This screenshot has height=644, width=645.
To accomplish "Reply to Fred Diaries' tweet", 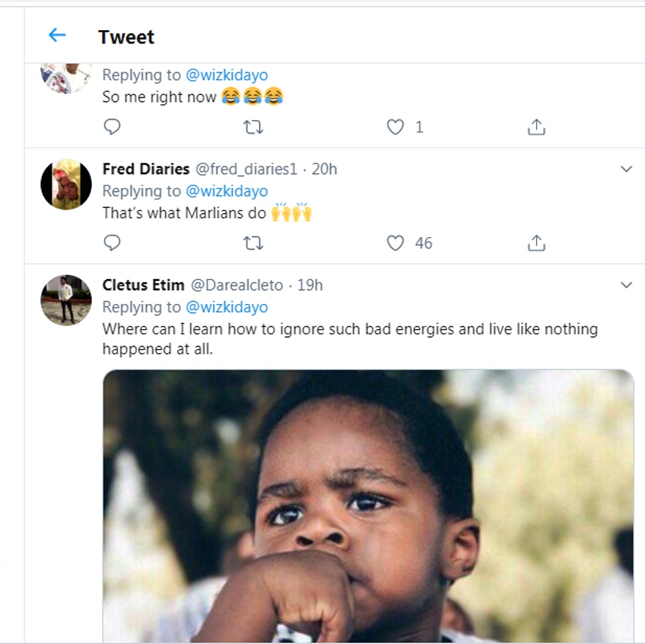I will click(x=112, y=243).
